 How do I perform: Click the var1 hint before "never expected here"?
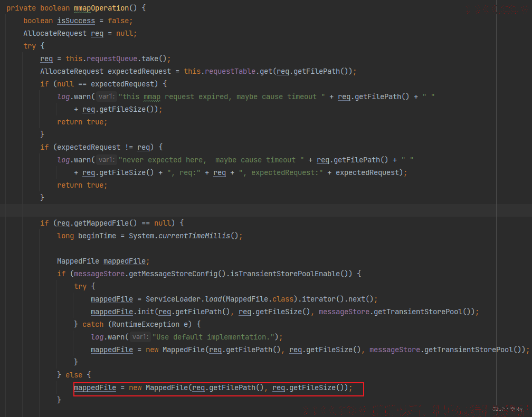pos(107,160)
